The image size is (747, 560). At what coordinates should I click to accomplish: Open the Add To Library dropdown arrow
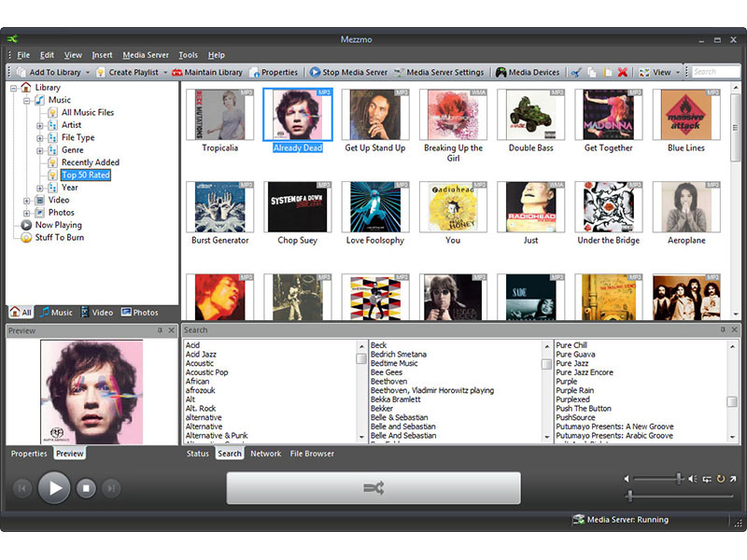(x=88, y=73)
